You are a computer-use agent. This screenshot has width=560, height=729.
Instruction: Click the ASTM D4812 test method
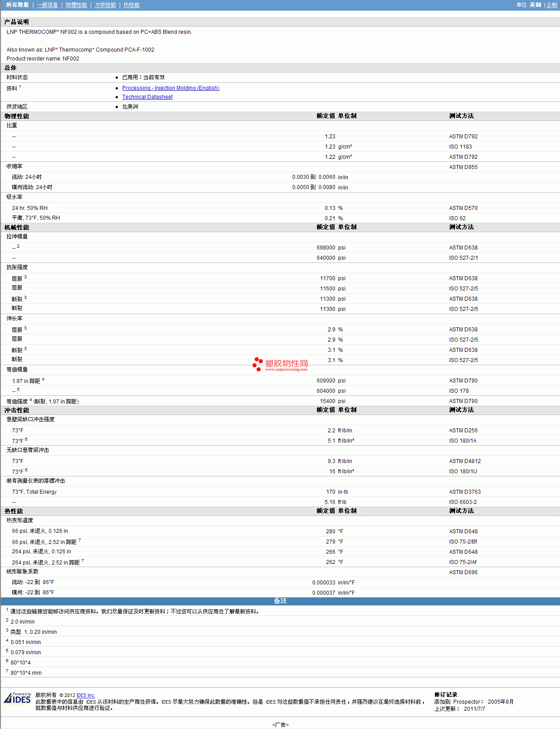pos(465,461)
